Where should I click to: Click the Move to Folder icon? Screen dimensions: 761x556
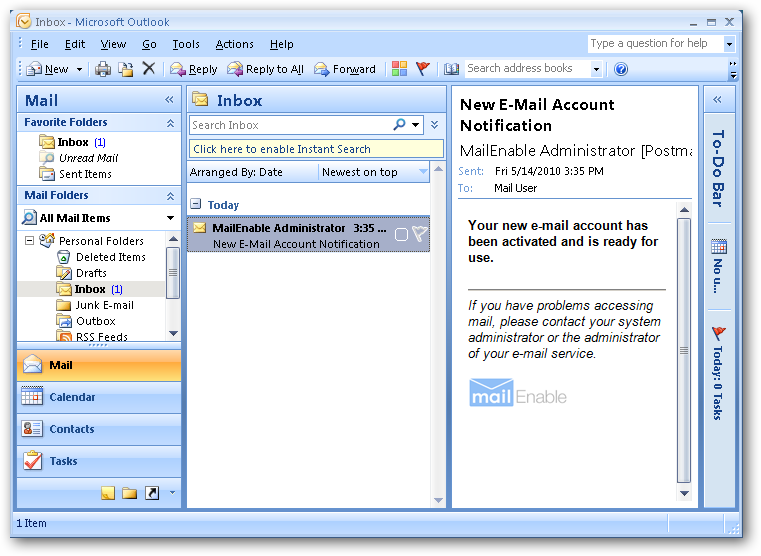pos(126,69)
